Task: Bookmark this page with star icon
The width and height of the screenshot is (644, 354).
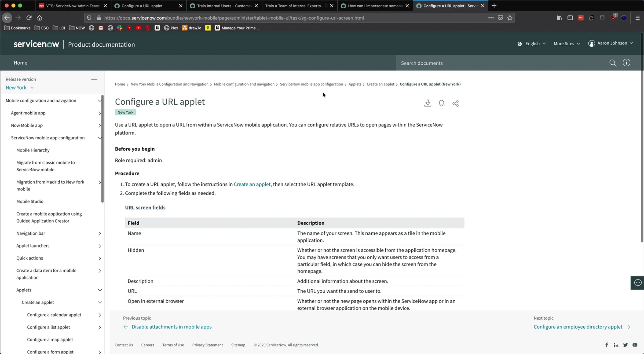Action: coord(510,18)
